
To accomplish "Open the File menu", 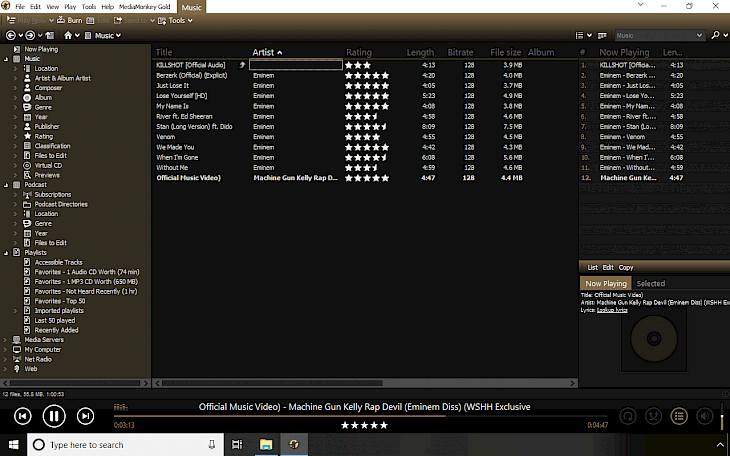I will (20, 7).
